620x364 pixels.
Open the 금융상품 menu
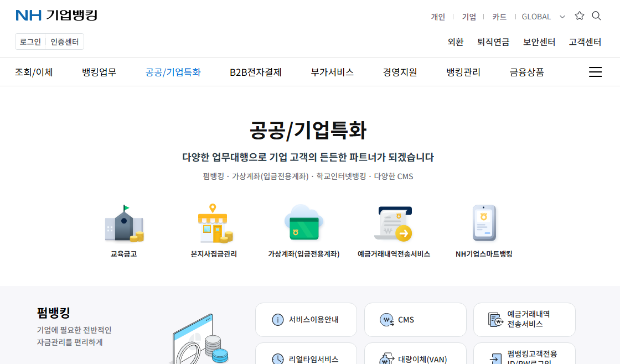(526, 72)
